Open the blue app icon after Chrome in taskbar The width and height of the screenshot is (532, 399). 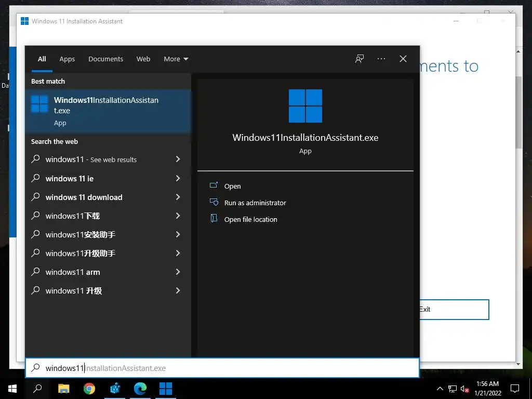[x=115, y=389]
